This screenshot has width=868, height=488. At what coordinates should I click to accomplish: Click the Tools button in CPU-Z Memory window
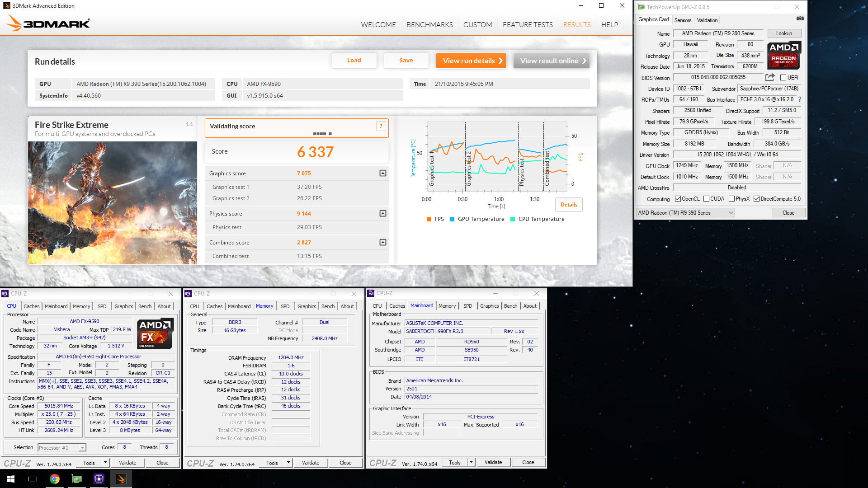tap(272, 463)
